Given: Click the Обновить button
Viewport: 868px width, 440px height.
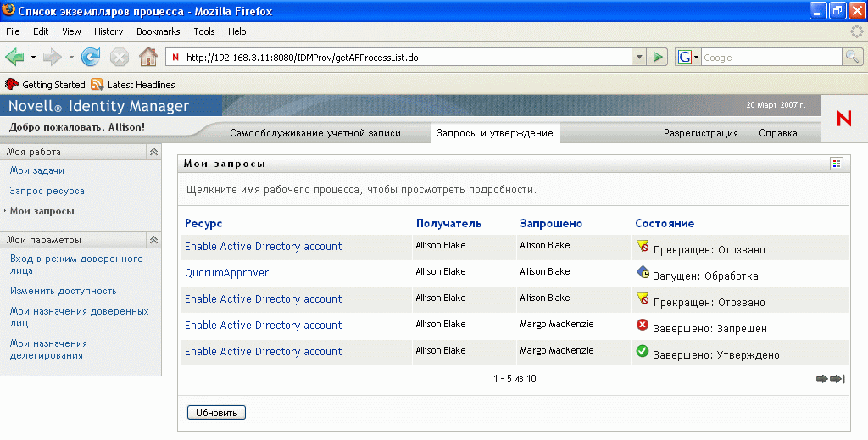Looking at the screenshot, I should point(216,413).
